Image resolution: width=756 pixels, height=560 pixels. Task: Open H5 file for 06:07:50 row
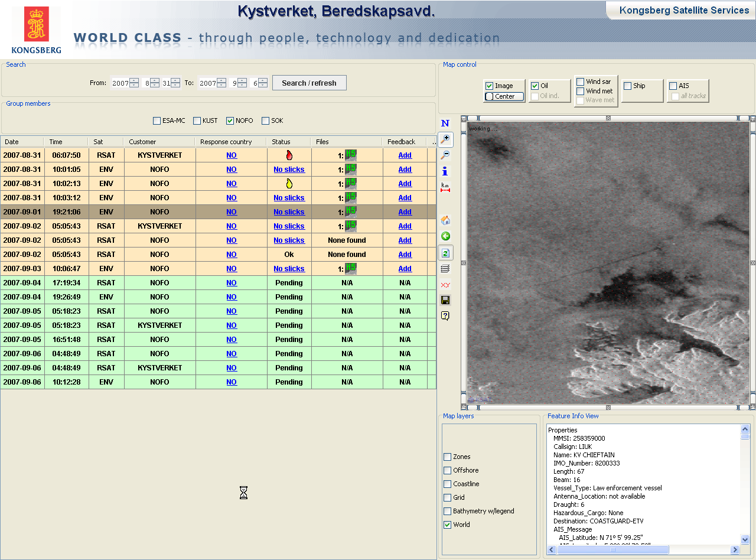point(351,155)
